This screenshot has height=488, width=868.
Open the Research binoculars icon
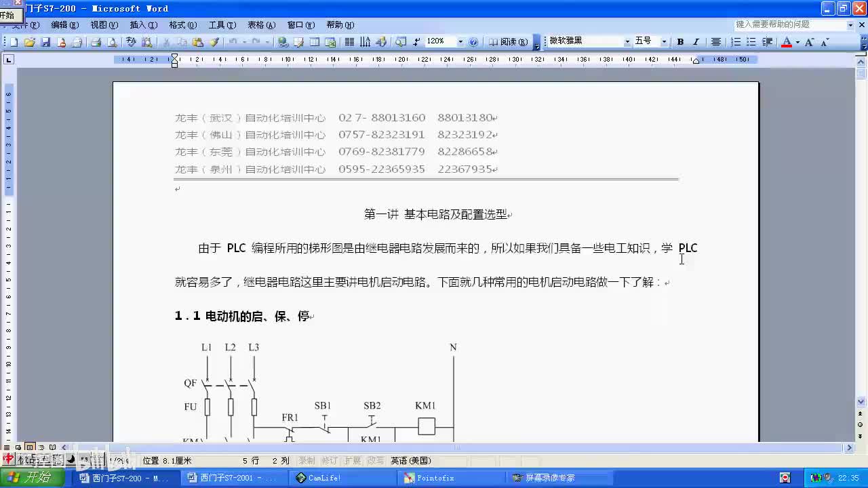click(146, 42)
